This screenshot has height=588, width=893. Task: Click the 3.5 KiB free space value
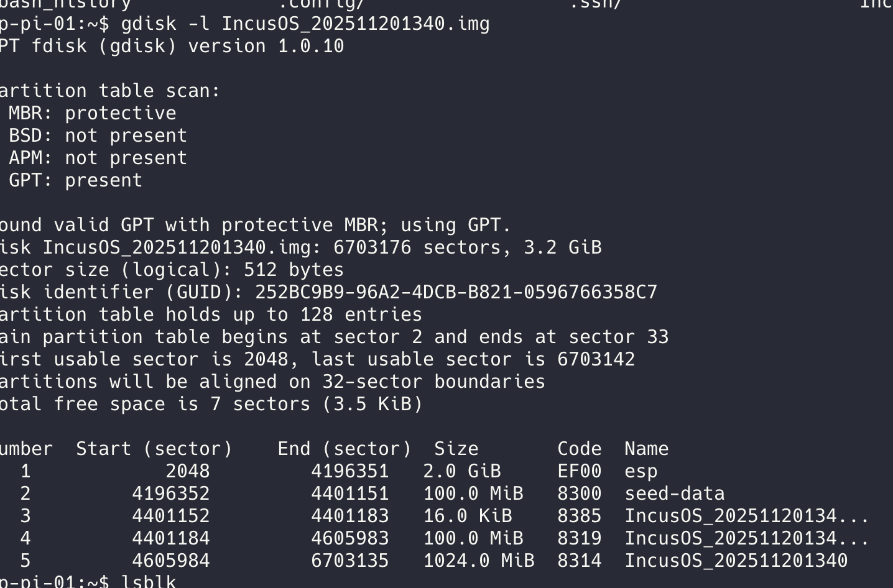pyautogui.click(x=372, y=404)
